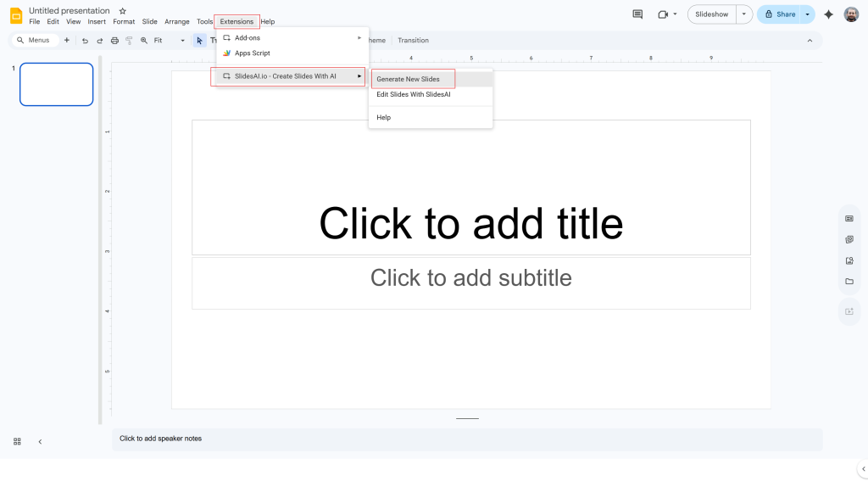Open Apps Script from Extensions menu

point(252,53)
